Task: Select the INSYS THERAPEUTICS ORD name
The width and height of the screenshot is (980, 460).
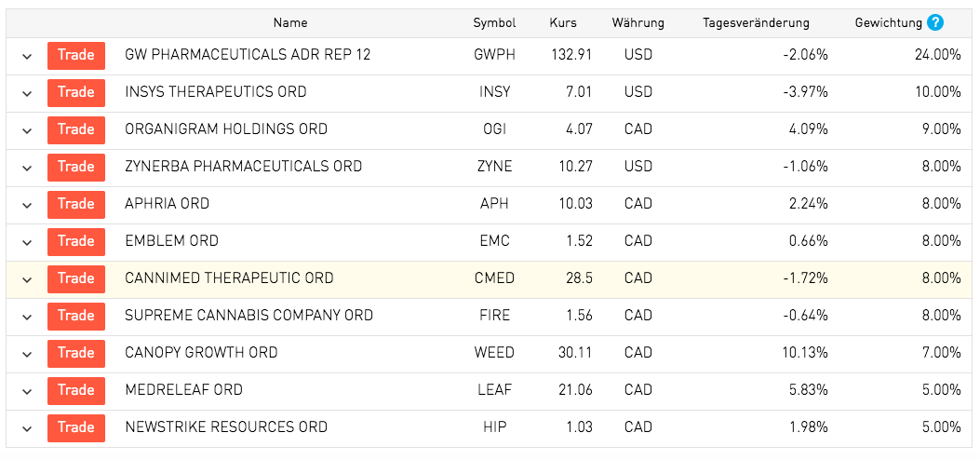Action: coord(216,92)
